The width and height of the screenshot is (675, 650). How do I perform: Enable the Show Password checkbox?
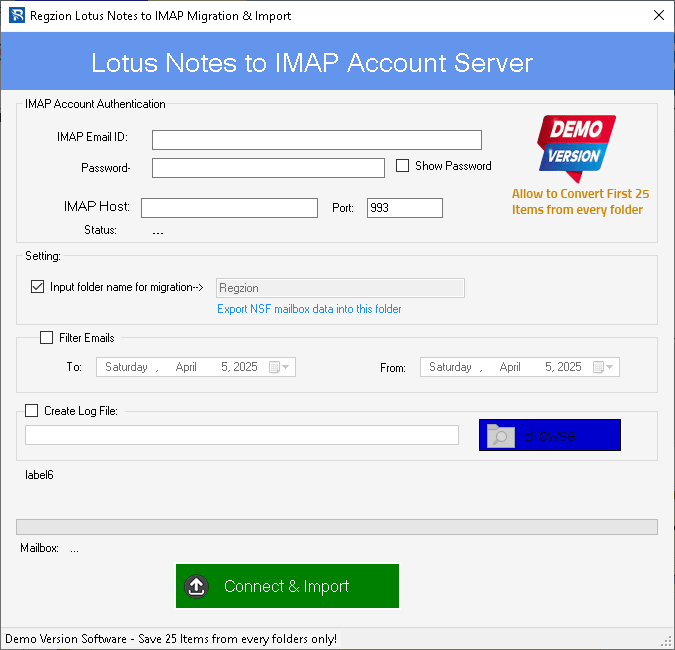tap(403, 166)
